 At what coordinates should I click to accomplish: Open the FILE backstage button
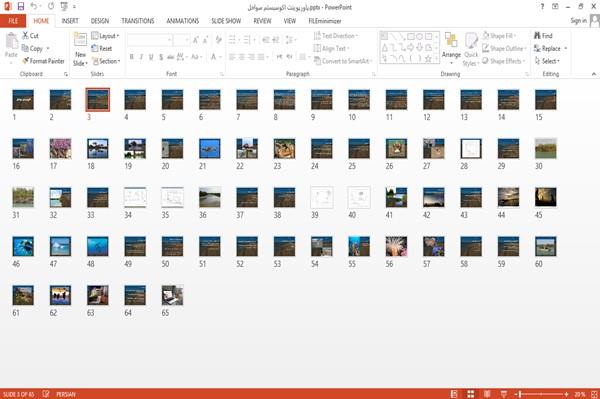(13, 21)
